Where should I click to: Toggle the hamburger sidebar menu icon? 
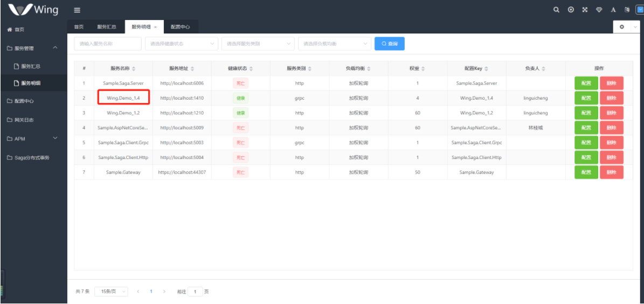point(77,10)
